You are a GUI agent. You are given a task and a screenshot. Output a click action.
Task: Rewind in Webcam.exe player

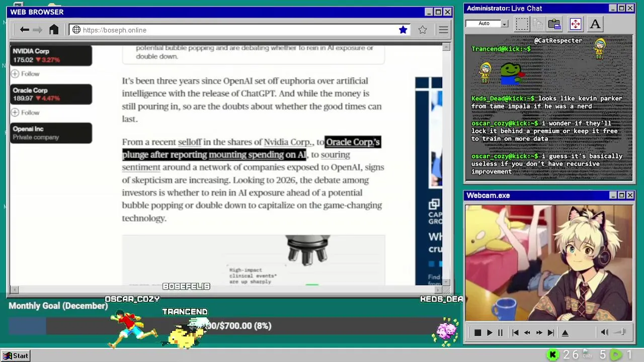tap(527, 332)
